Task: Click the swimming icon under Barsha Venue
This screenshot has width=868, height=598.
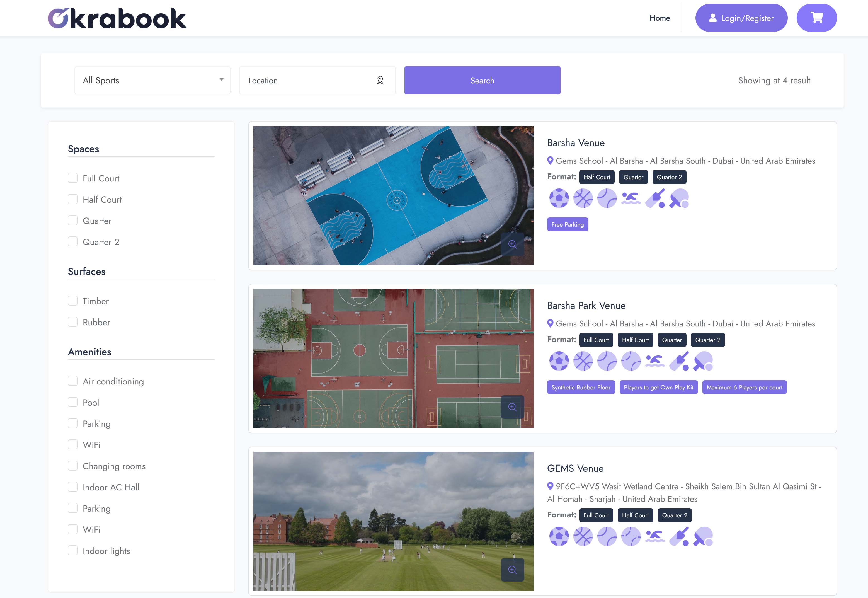Action: [x=631, y=198]
